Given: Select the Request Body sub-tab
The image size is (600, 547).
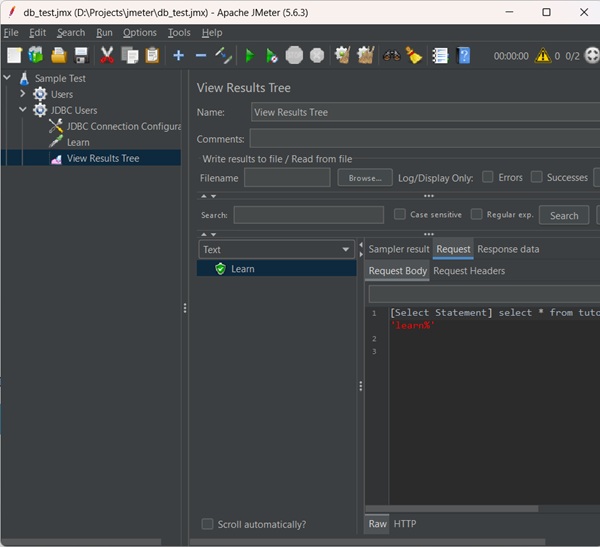Looking at the screenshot, I should click(x=398, y=271).
